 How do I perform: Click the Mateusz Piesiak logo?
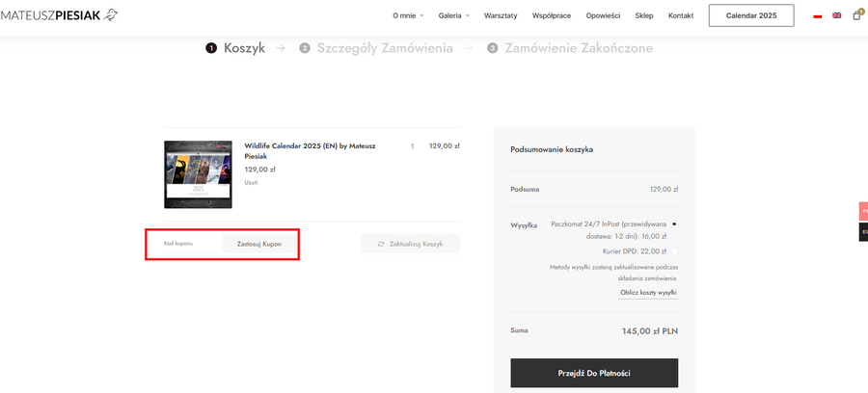tap(59, 14)
